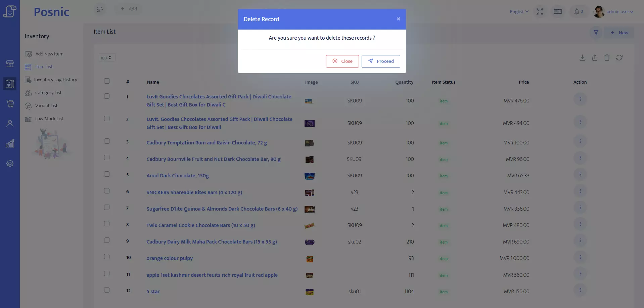Open the settings gear in left sidebar
The image size is (644, 308).
pos(10,164)
